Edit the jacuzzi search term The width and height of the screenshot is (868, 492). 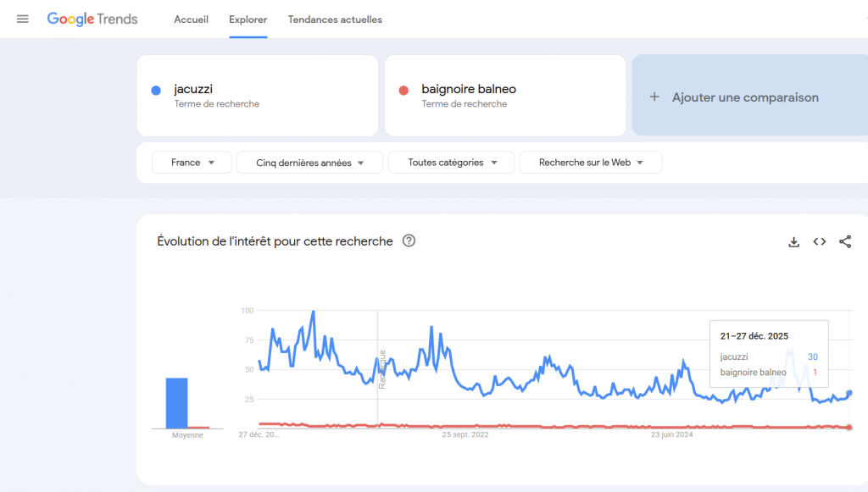click(x=258, y=95)
